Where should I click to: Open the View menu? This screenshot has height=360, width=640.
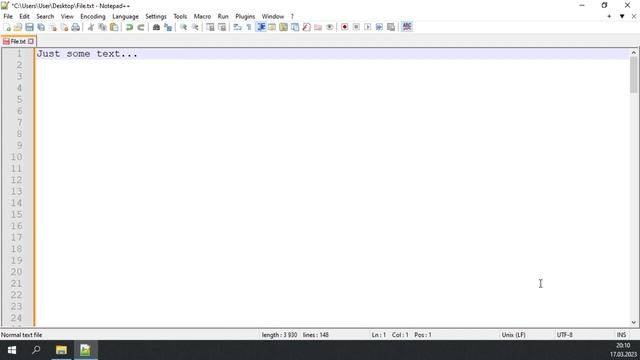click(x=67, y=16)
